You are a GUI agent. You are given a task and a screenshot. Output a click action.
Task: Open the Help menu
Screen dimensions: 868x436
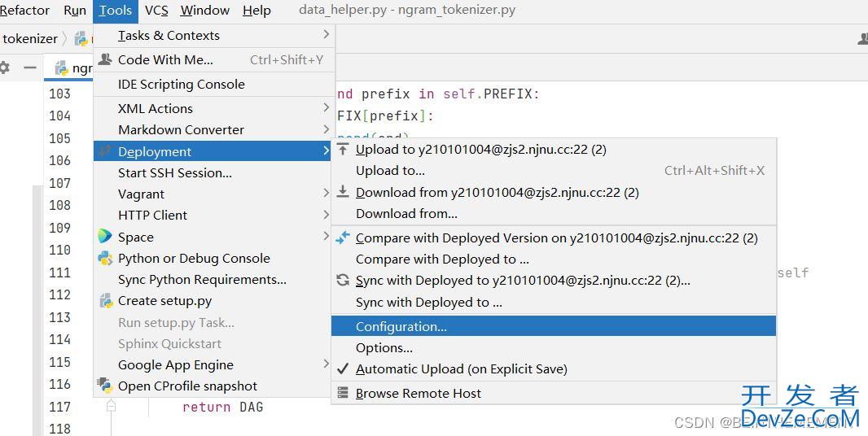(x=256, y=11)
